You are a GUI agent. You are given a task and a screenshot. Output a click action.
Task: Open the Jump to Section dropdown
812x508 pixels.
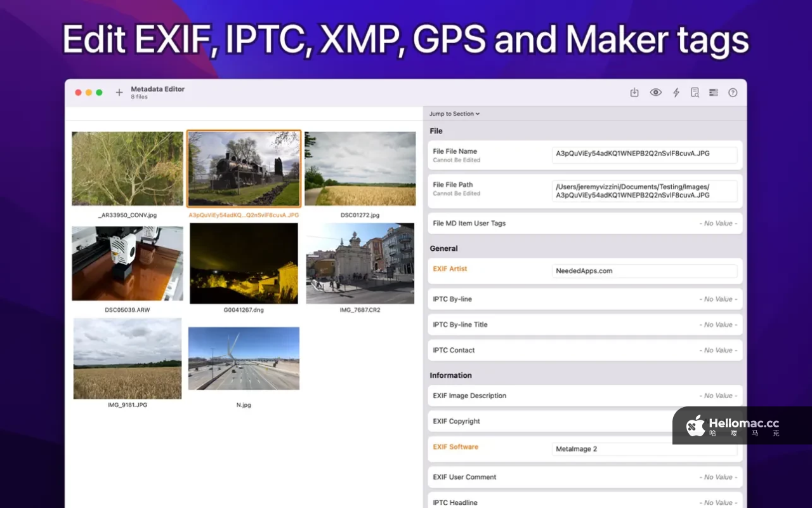[x=454, y=114]
